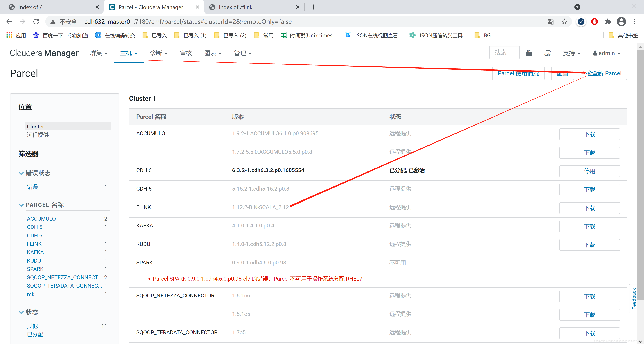Download the FLINK parcel
The image size is (644, 344).
click(589, 208)
